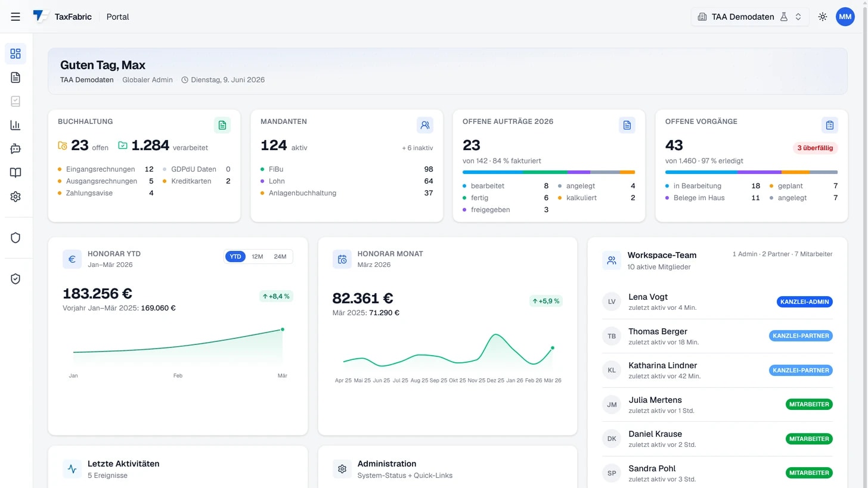Click the KANZLEI-ADMIN role badge
The image size is (868, 488).
click(805, 301)
